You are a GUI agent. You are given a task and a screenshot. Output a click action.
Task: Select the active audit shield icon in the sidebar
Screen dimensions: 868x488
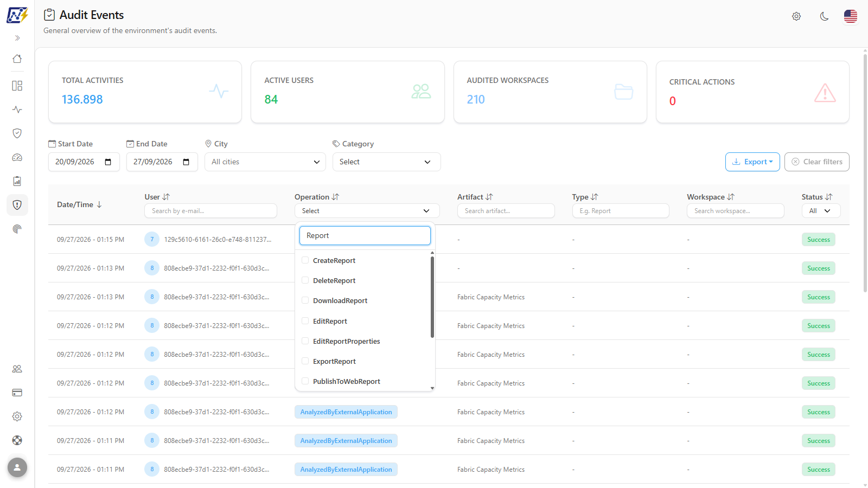(17, 205)
